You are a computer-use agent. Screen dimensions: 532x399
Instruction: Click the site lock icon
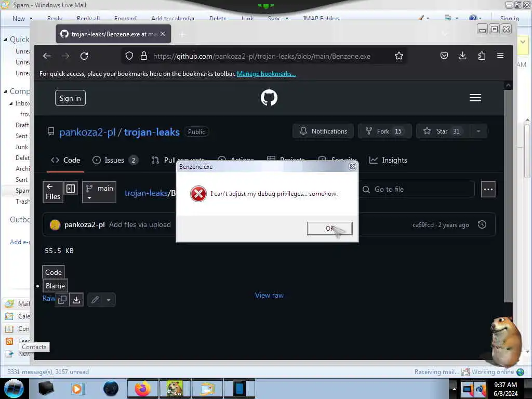point(144,56)
